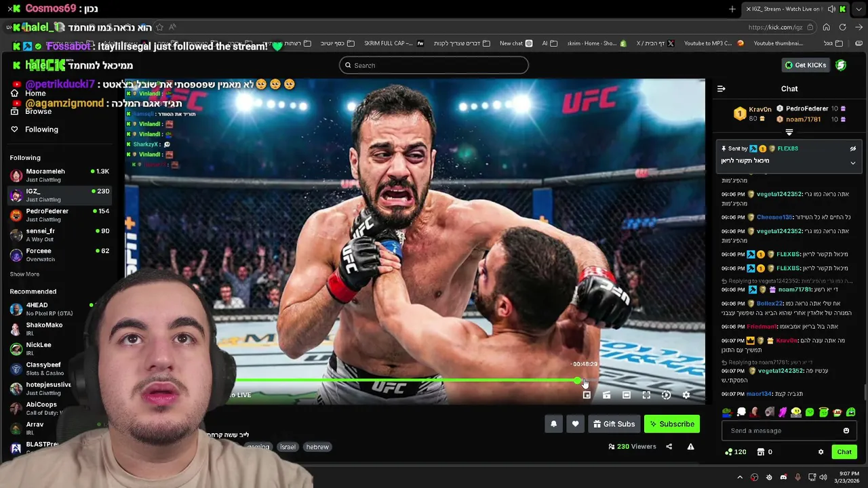Open a new browser tab with plus

(x=732, y=9)
